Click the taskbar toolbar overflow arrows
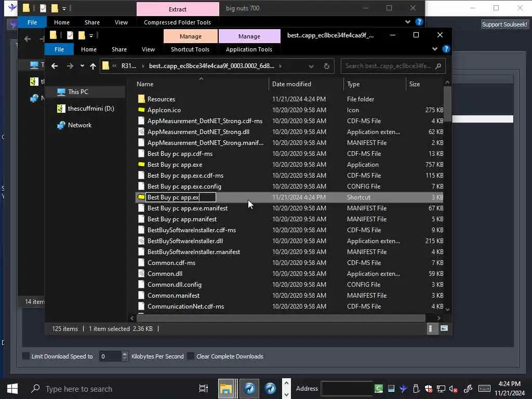This screenshot has height=399, width=532. 286,389
